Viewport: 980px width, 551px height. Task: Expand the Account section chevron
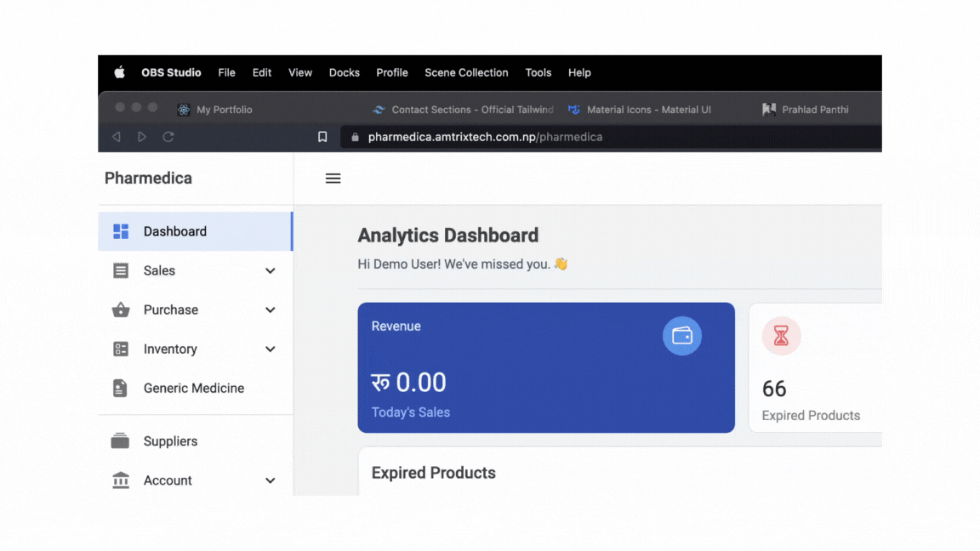click(x=270, y=480)
